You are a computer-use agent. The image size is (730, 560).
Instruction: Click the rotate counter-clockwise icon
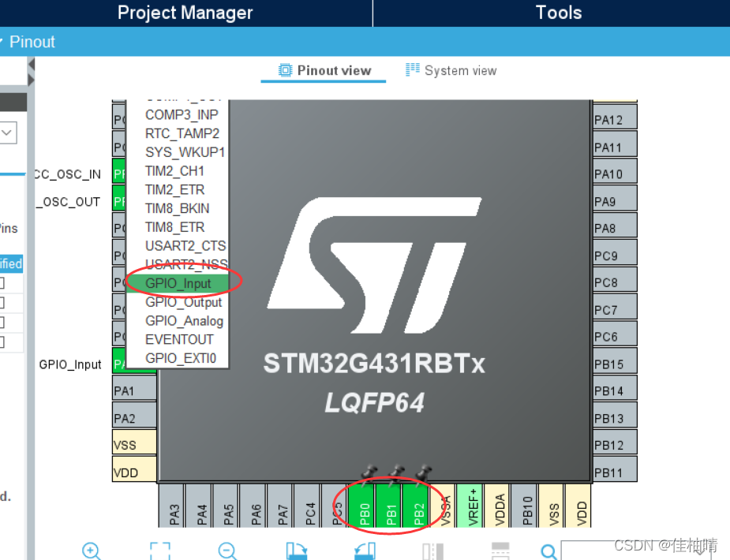(365, 550)
